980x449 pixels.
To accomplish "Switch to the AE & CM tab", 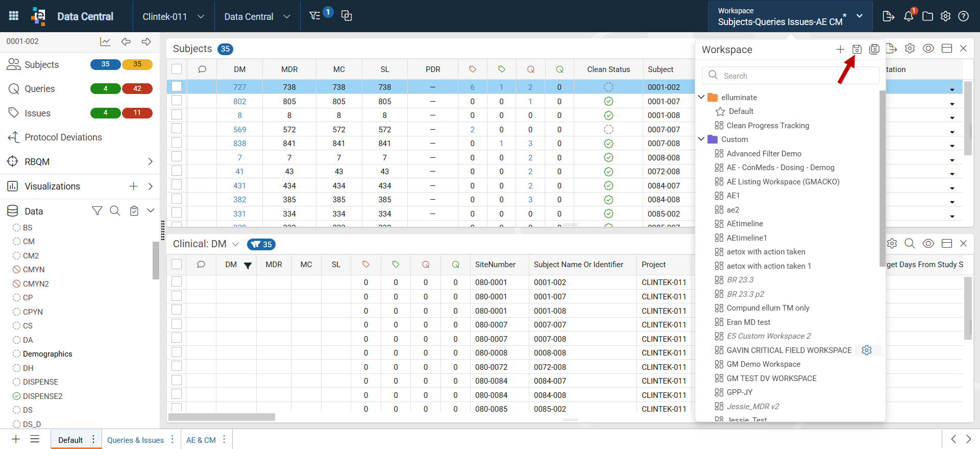I will (201, 440).
